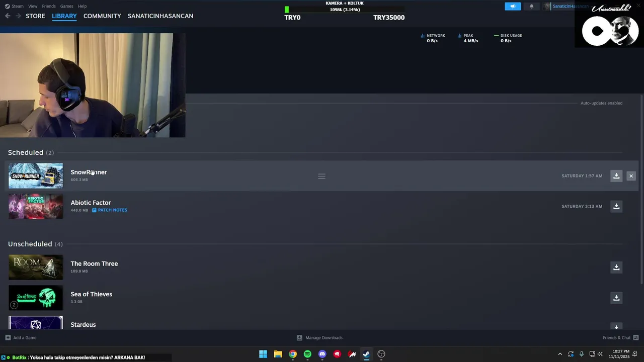The width and height of the screenshot is (644, 362).
Task: Open the Games menu
Action: [x=66, y=6]
